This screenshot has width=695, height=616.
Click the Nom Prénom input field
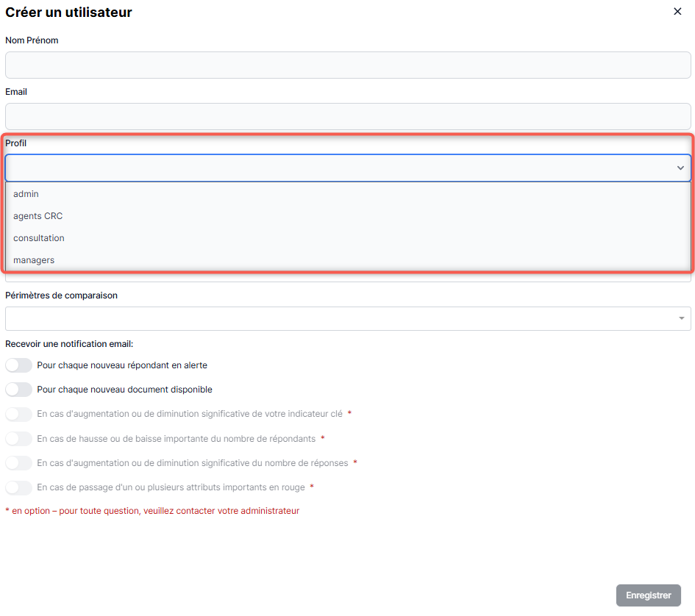pos(347,65)
